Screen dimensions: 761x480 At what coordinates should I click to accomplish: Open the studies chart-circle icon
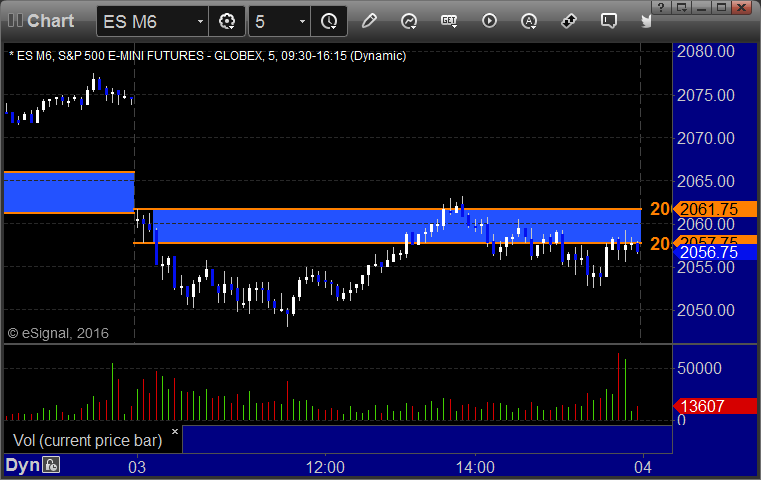[x=409, y=21]
